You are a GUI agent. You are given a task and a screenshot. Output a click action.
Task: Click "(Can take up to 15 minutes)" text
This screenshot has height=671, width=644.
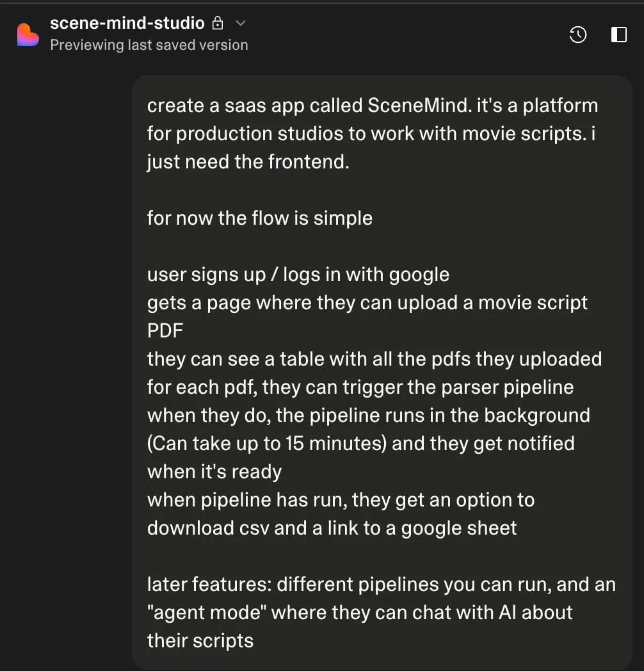coord(266,444)
